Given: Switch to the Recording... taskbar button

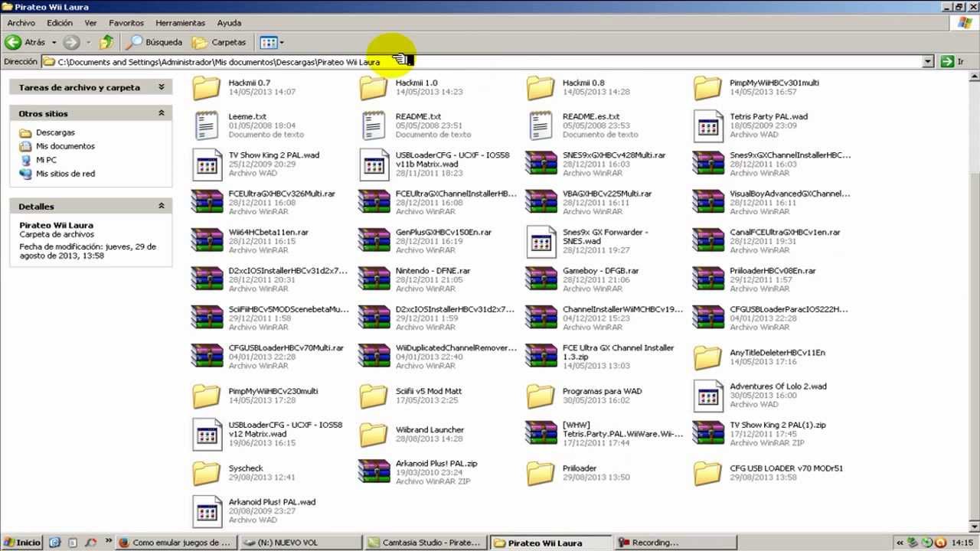Looking at the screenshot, I should pos(674,543).
